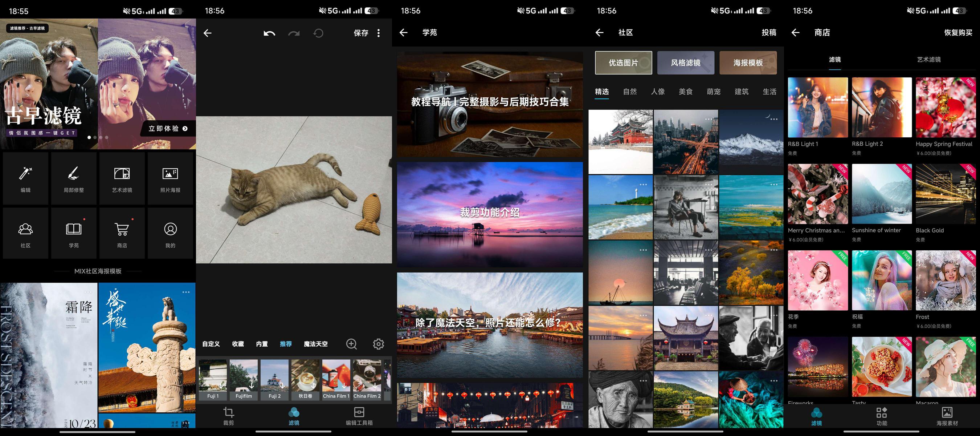Switch to store 艺术滤镜 tab

[929, 59]
